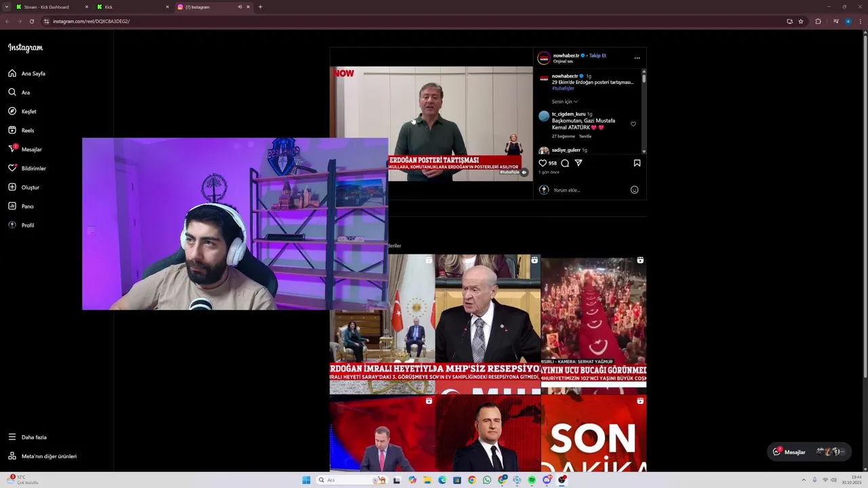Show Bildirimler notifications
868x488 pixels.
[27, 168]
